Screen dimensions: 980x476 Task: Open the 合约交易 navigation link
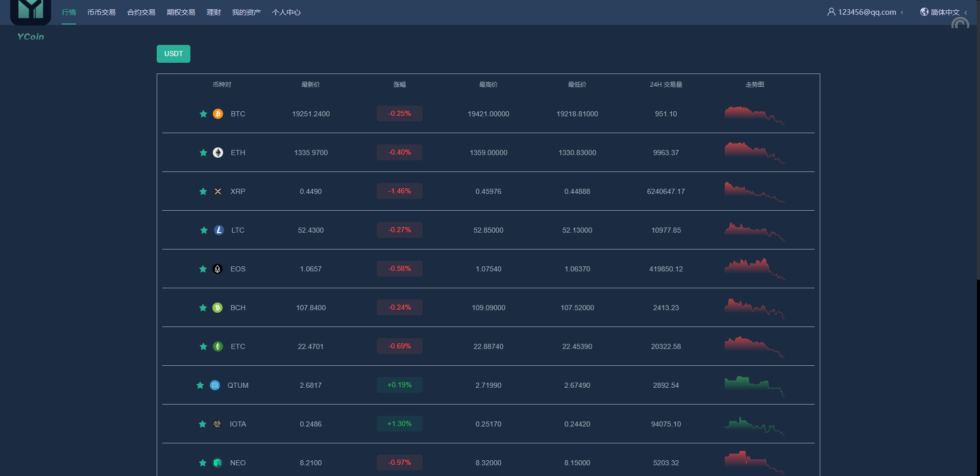pos(141,12)
